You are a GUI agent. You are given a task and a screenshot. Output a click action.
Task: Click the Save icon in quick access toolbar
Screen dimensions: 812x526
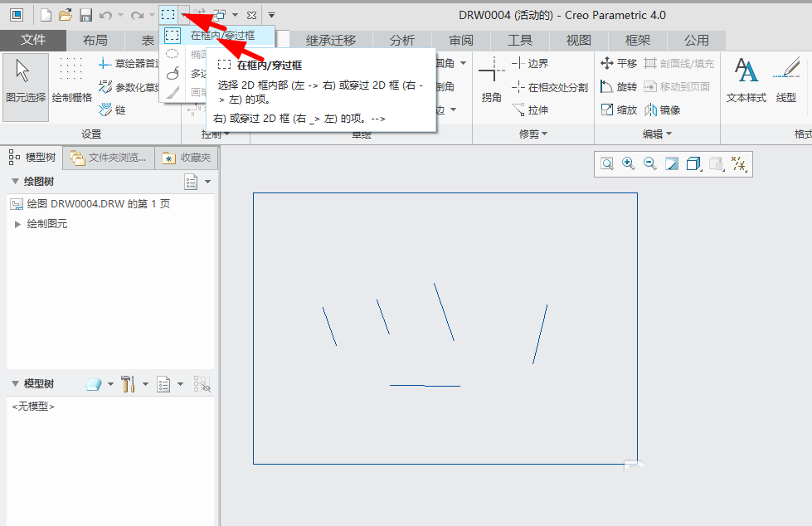point(85,15)
